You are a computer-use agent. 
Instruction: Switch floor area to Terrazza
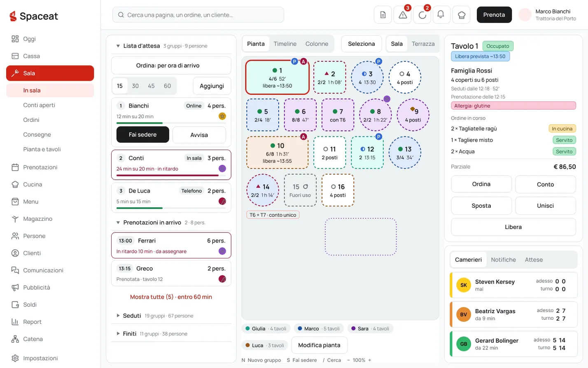pos(423,44)
